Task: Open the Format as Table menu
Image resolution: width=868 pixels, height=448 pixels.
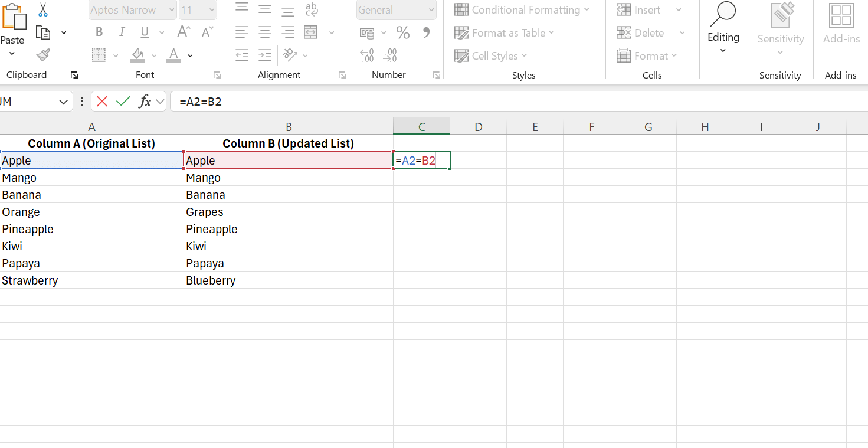Action: click(504, 33)
